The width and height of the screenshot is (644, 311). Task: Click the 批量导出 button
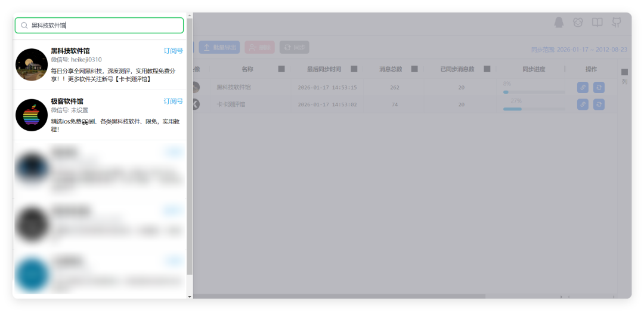pyautogui.click(x=219, y=47)
